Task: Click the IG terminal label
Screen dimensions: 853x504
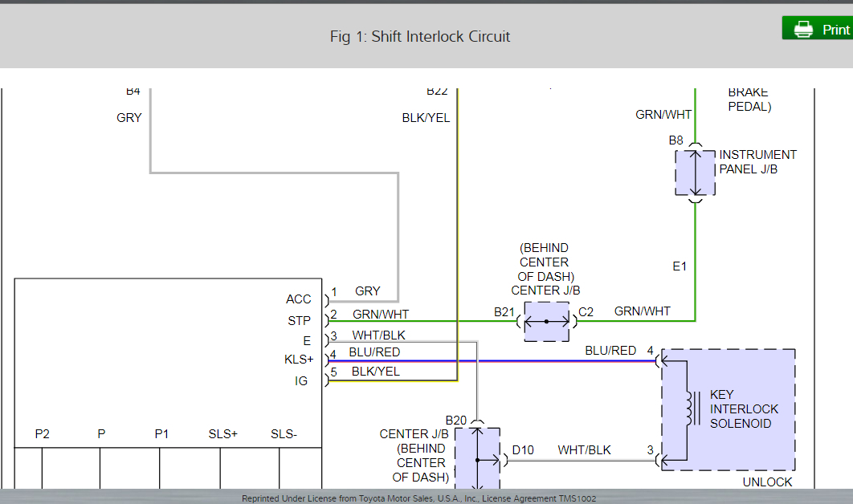Action: point(301,381)
